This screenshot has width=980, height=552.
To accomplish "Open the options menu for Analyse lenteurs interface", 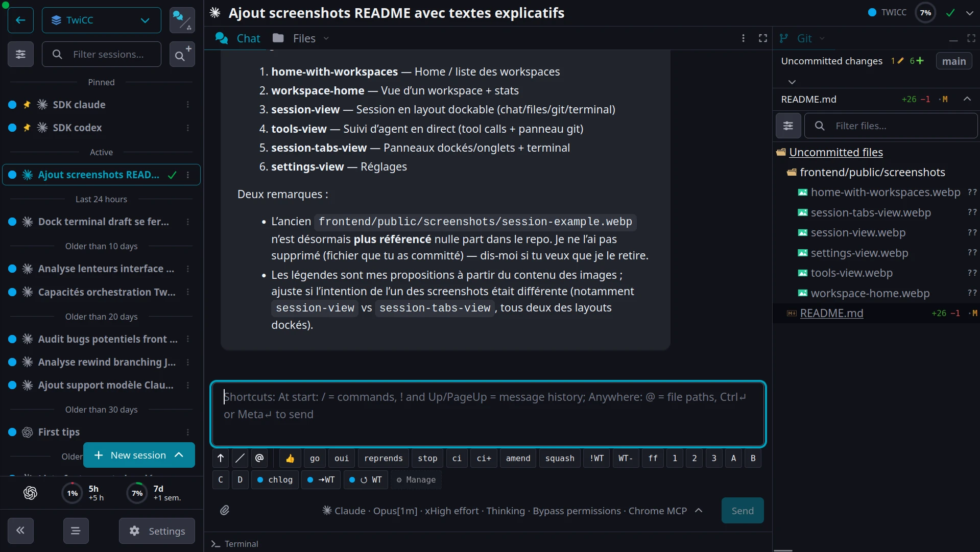I will click(x=188, y=269).
